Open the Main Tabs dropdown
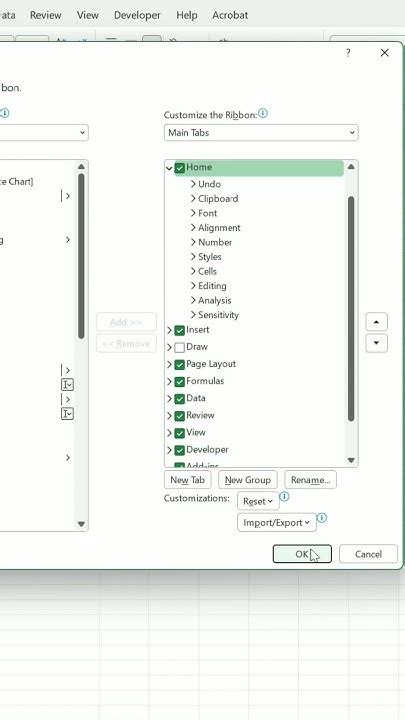 click(261, 133)
